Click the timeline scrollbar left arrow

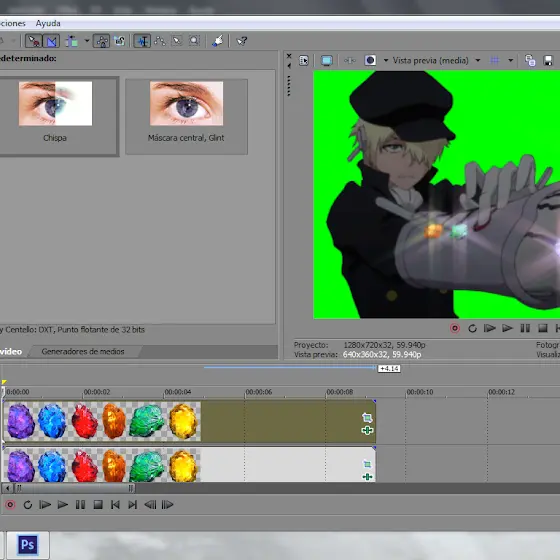click(x=8, y=488)
